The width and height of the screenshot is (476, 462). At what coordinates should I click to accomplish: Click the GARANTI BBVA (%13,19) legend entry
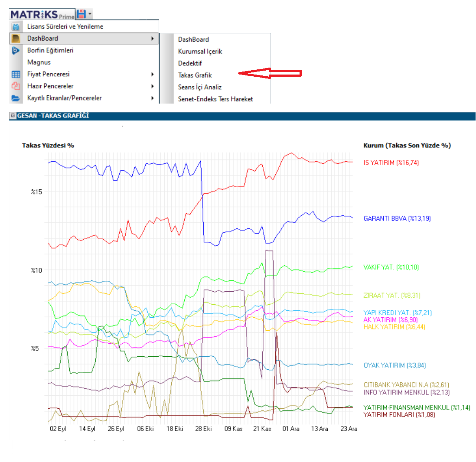click(x=397, y=218)
